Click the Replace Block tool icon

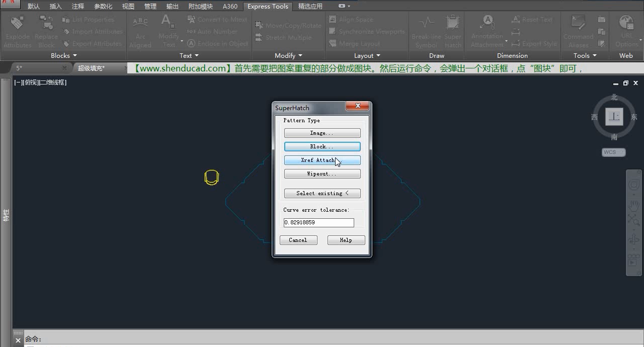(46, 23)
